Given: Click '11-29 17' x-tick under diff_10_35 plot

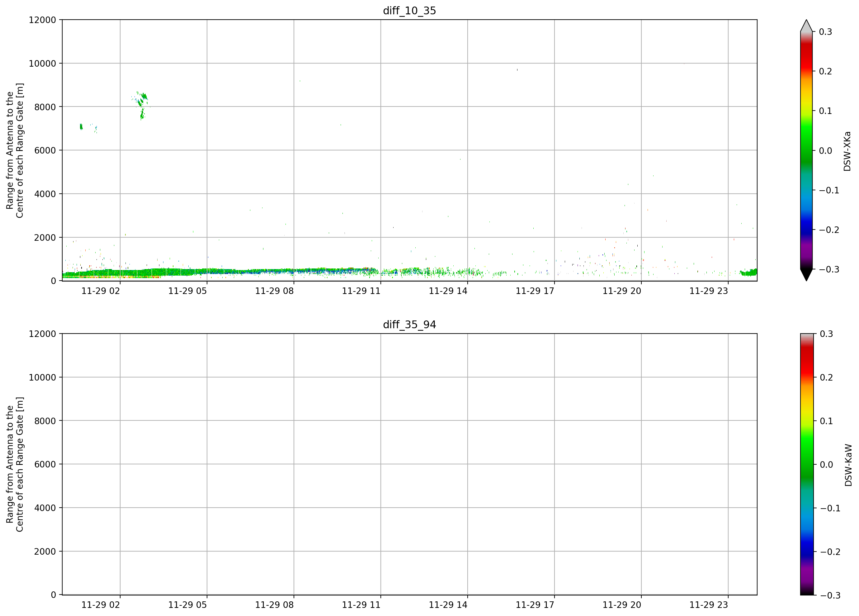Looking at the screenshot, I should click(x=535, y=291).
